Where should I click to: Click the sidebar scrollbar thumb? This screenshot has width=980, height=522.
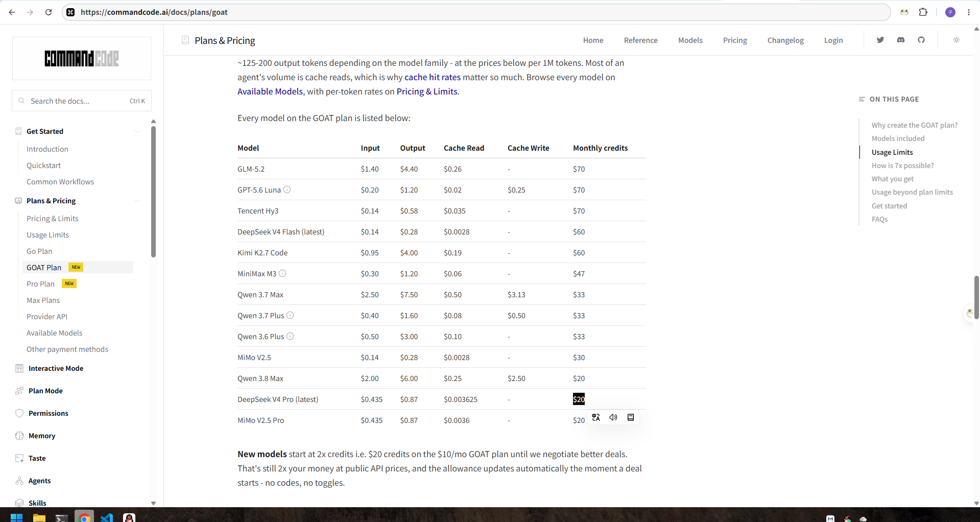click(x=153, y=192)
